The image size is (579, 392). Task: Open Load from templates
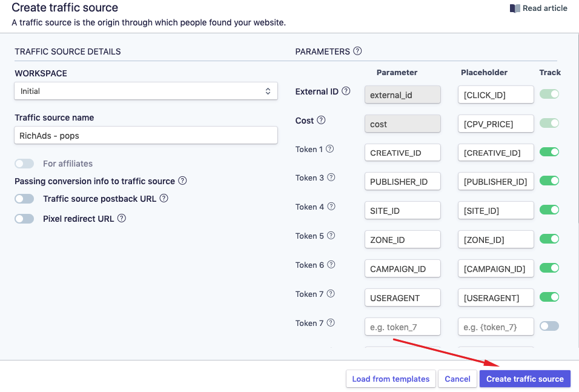(390, 378)
